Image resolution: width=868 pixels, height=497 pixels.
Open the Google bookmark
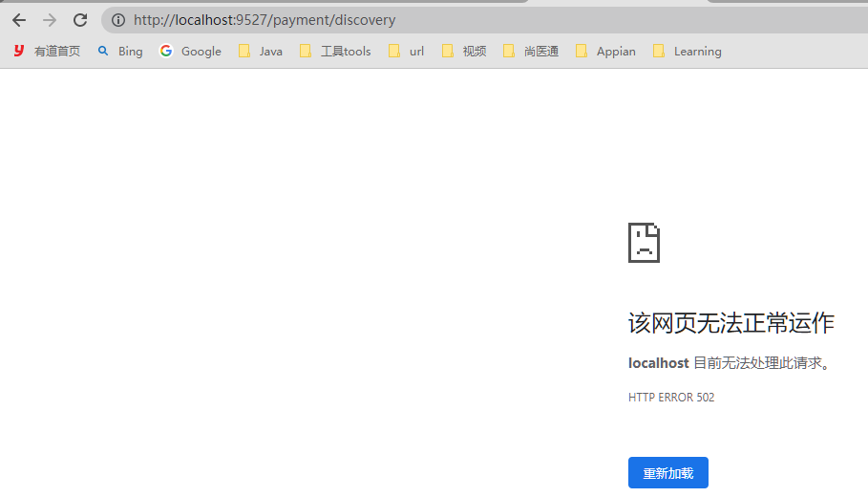(x=190, y=51)
